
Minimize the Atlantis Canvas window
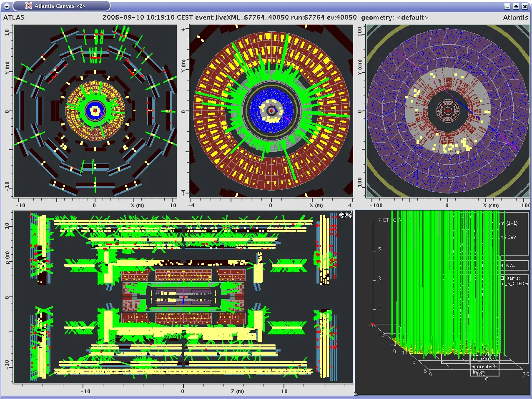[507, 6]
